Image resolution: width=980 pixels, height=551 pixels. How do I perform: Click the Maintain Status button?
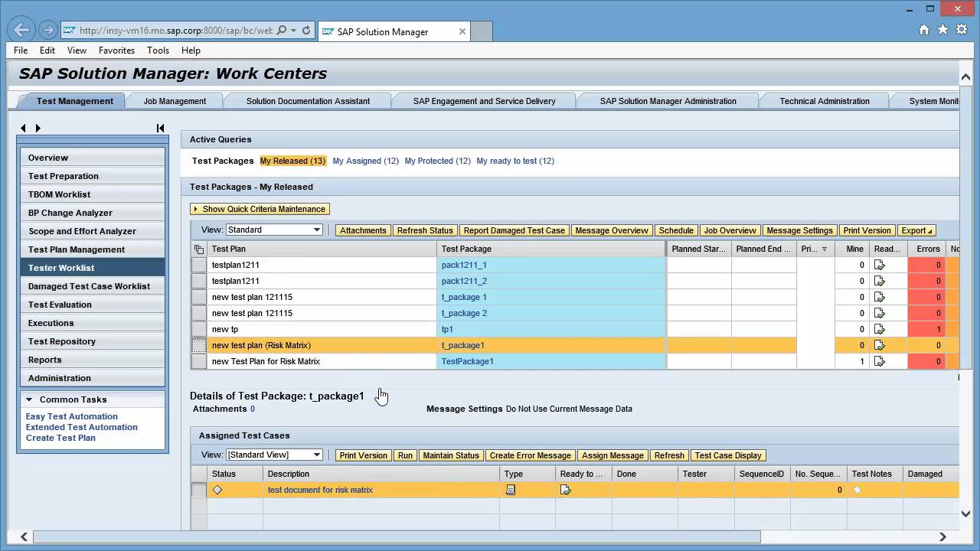pyautogui.click(x=451, y=455)
